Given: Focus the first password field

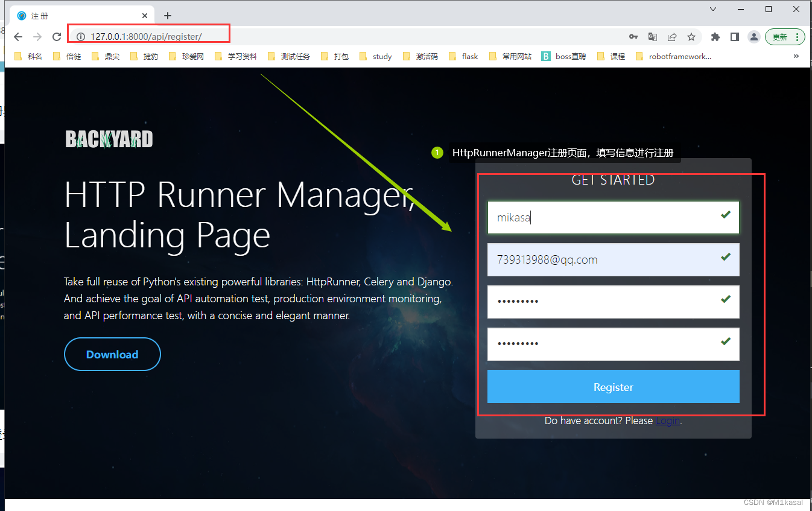Looking at the screenshot, I should click(613, 302).
